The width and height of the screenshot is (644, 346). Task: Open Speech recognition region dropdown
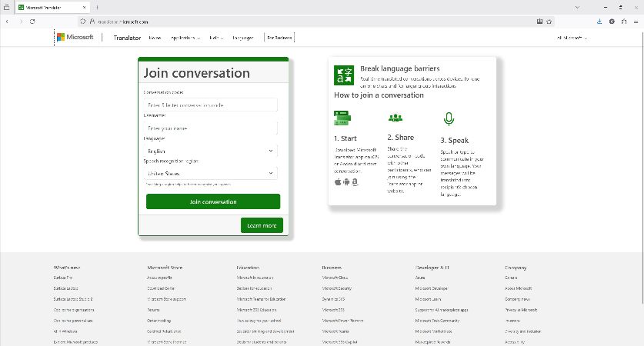click(211, 173)
